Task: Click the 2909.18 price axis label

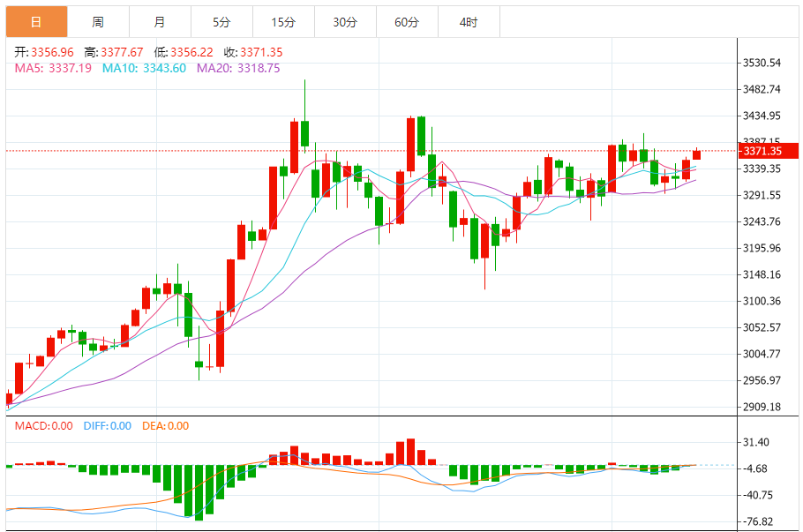Action: [762, 407]
